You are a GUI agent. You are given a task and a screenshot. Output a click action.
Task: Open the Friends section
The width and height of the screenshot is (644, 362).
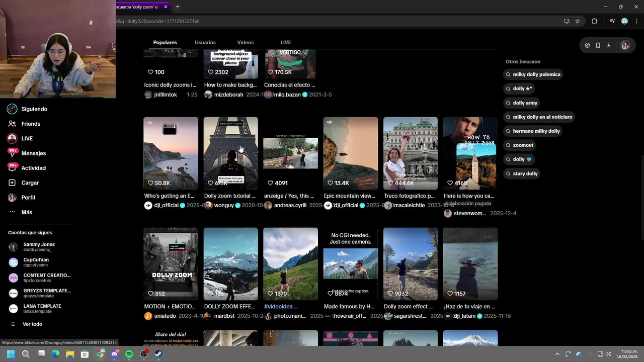pos(24,124)
